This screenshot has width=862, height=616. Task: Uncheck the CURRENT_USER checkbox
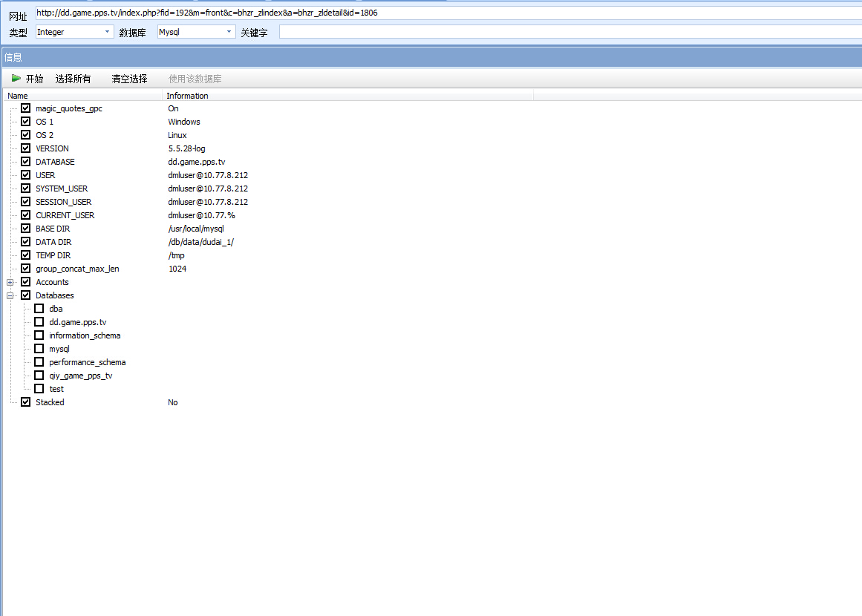pos(26,215)
